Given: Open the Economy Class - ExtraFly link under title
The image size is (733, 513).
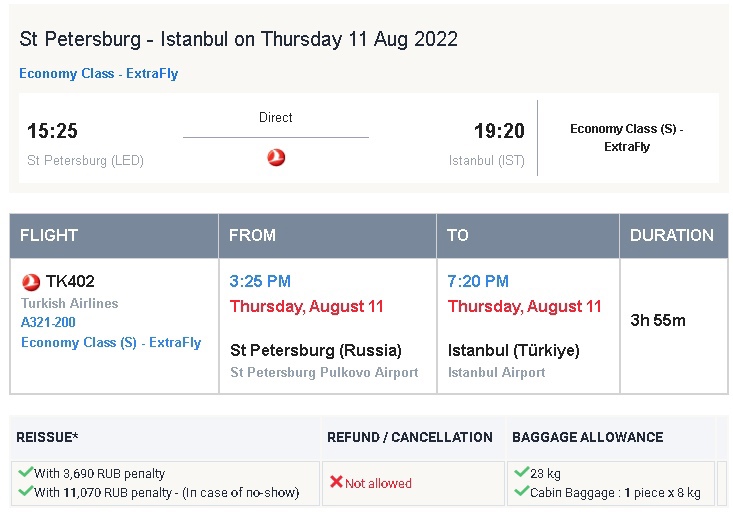Looking at the screenshot, I should [99, 73].
